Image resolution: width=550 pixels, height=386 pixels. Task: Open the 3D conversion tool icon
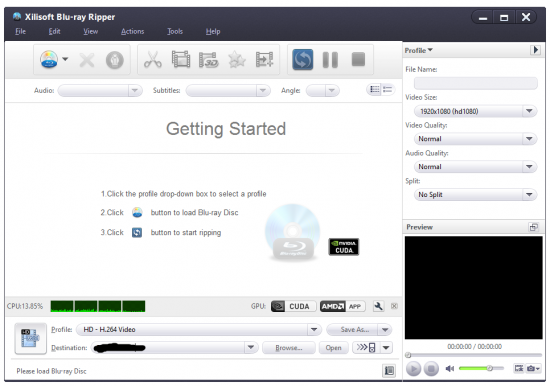pyautogui.click(x=208, y=60)
